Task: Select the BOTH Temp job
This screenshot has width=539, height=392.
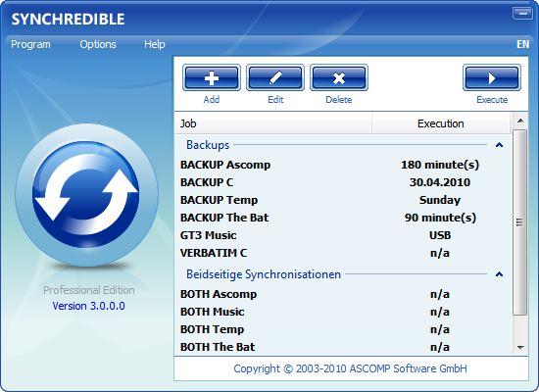Action: 343,329
